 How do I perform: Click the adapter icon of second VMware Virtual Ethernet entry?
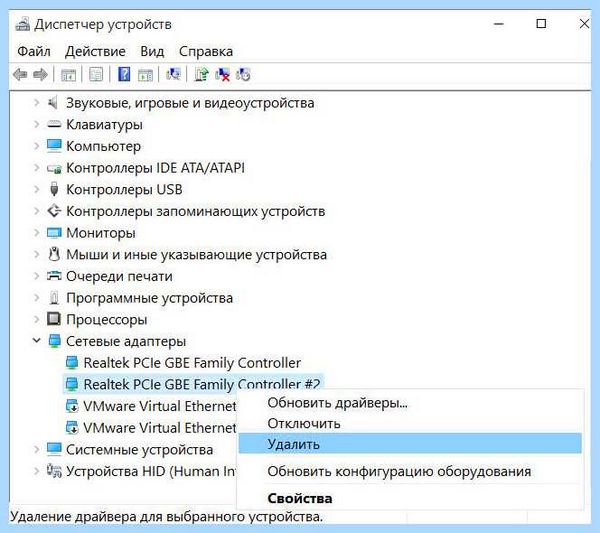(x=72, y=427)
